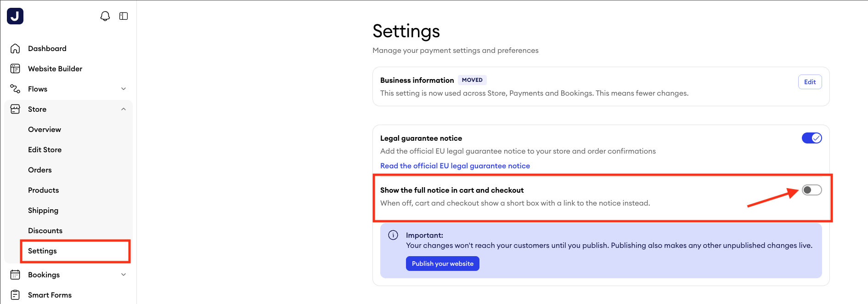Image resolution: width=868 pixels, height=304 pixels.
Task: Click the Store menu label
Action: coord(37,109)
